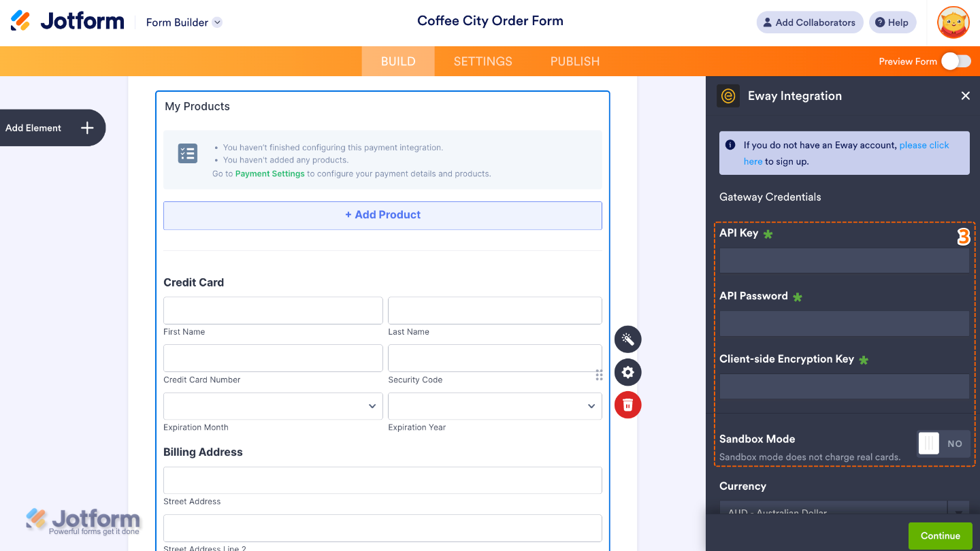Open the Expiration Month dropdown

pos(273,406)
